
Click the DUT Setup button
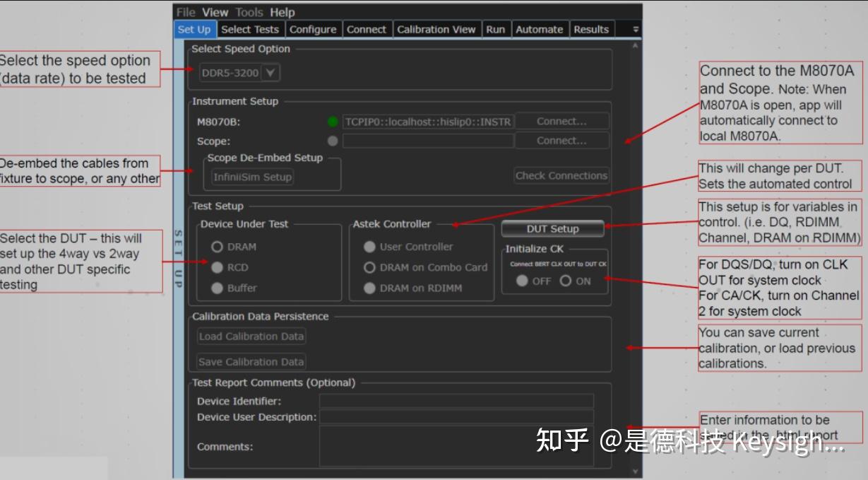tap(553, 228)
